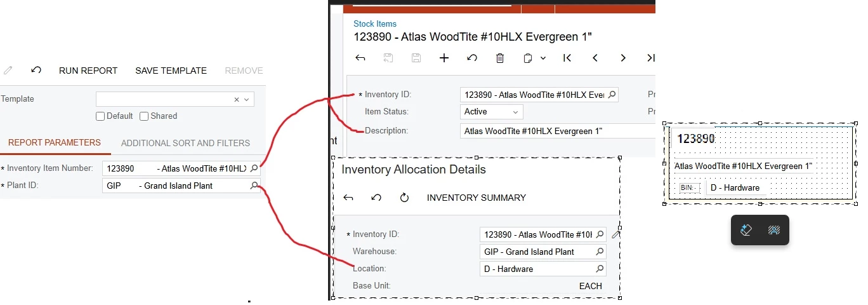The image size is (868, 305).
Task: Click the label's Atlas WoodTite #10HLX description text
Action: (x=743, y=166)
